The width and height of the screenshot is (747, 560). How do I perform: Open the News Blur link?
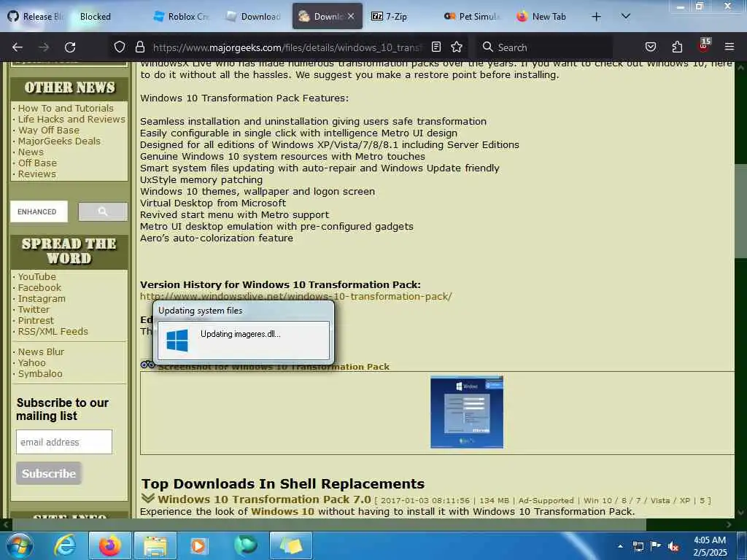[41, 352]
